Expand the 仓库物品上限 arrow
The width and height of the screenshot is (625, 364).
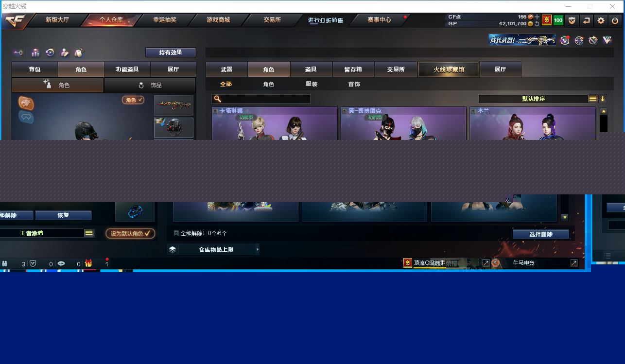coord(258,249)
